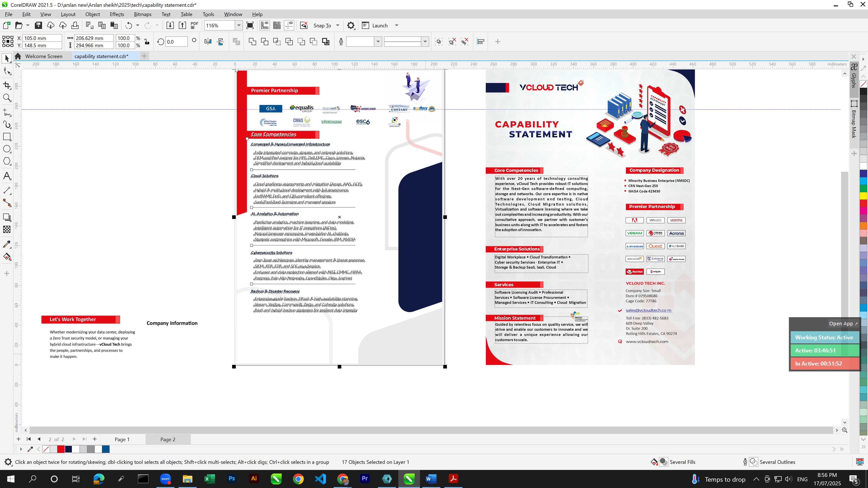Select the Pick tool in toolbox
The width and height of the screenshot is (868, 488).
tap(7, 59)
